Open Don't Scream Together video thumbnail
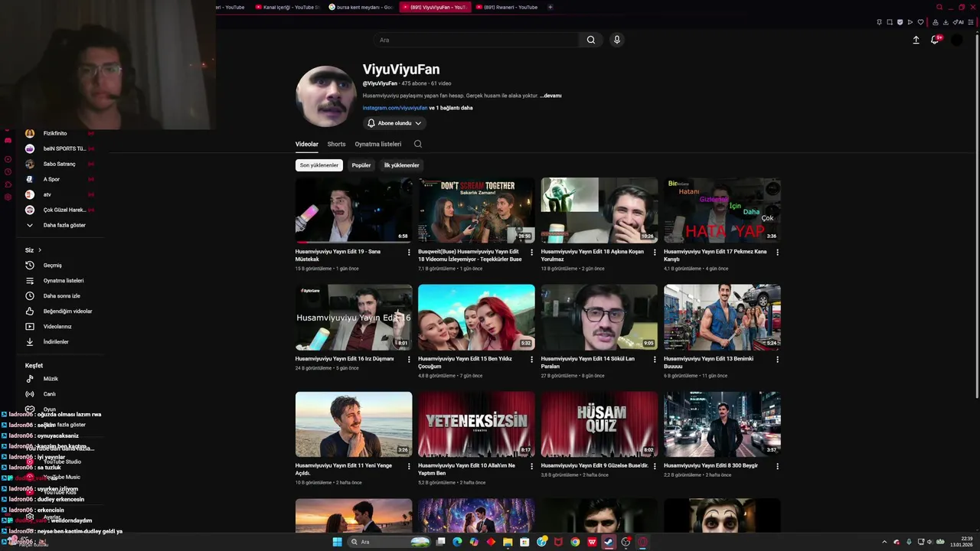980x551 pixels. click(476, 210)
